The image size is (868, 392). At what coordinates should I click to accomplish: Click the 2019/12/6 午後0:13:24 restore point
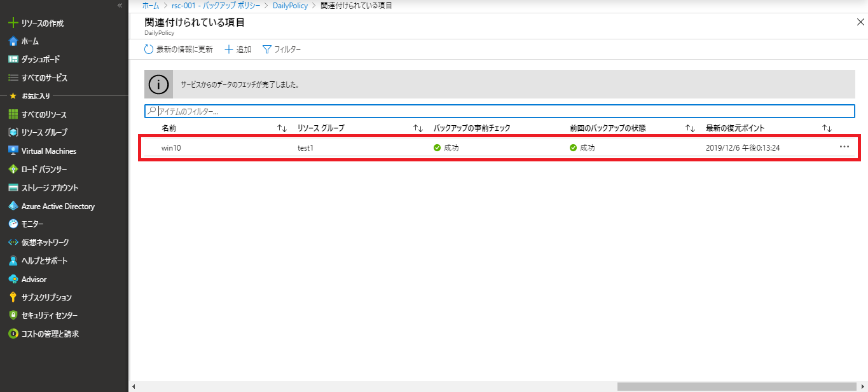(x=743, y=147)
